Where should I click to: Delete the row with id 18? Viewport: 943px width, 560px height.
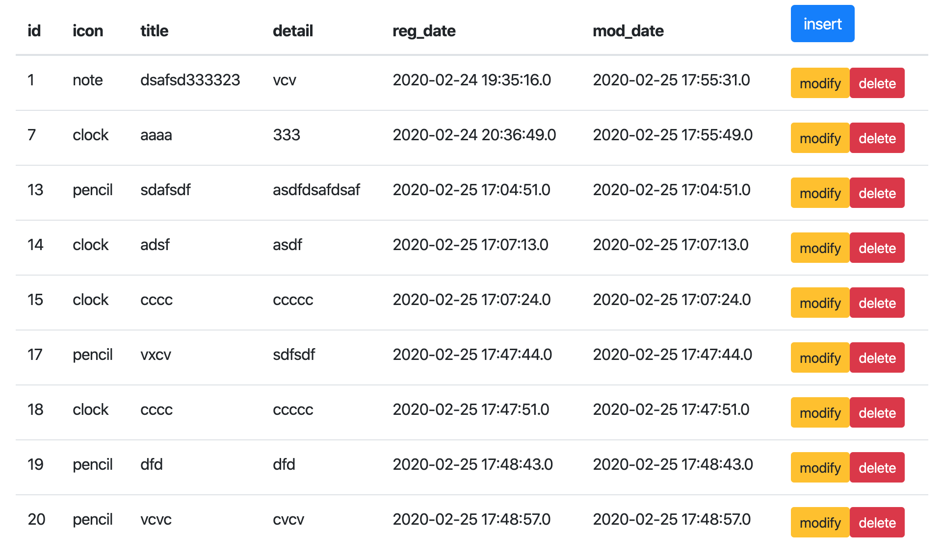coord(877,413)
